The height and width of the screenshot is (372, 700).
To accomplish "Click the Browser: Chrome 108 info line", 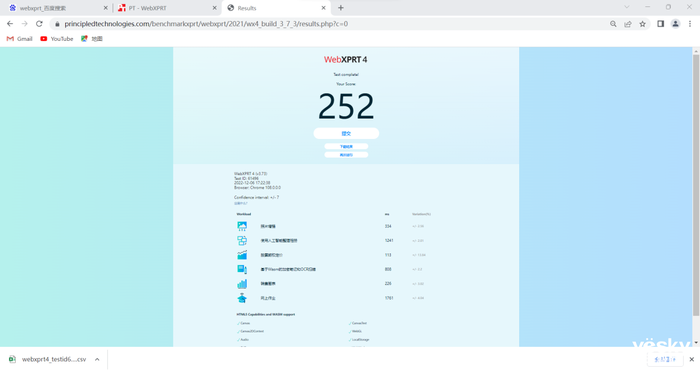I will [x=258, y=188].
